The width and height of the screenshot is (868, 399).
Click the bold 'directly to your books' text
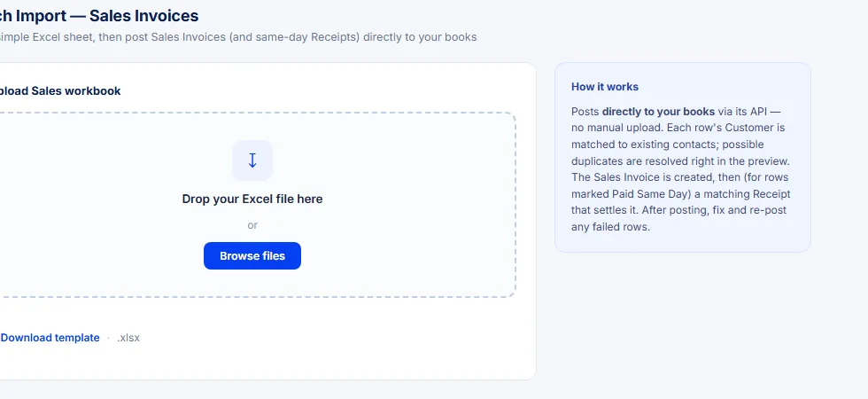[658, 112]
